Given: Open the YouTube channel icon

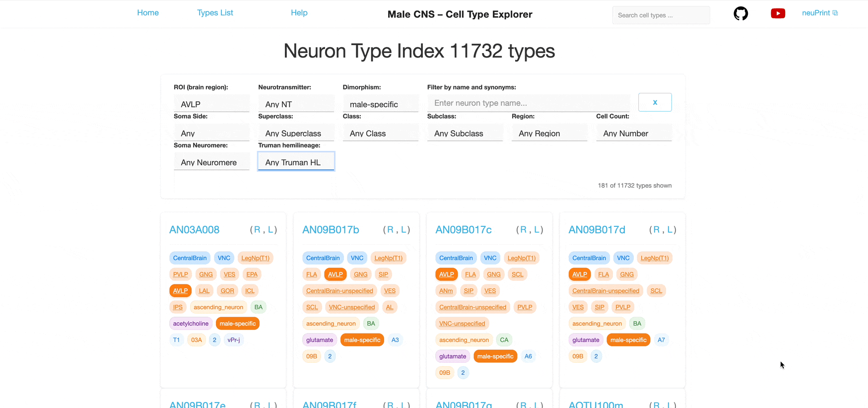Looking at the screenshot, I should tap(778, 13).
